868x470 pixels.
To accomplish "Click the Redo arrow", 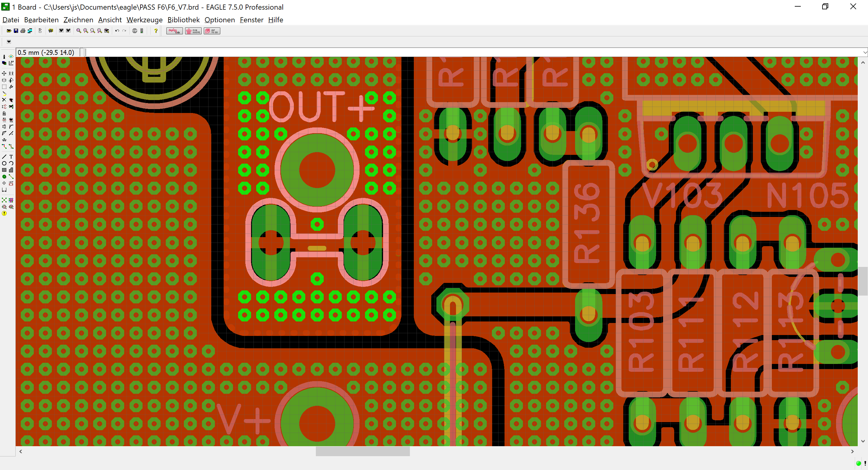I will (x=124, y=31).
